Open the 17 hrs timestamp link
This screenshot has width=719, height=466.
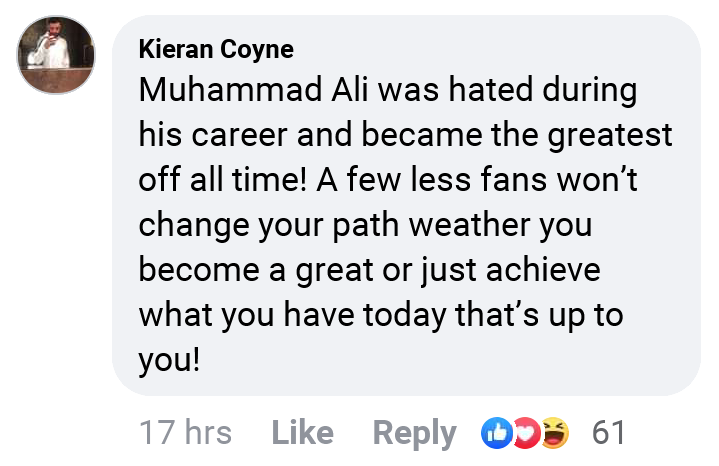click(x=185, y=432)
